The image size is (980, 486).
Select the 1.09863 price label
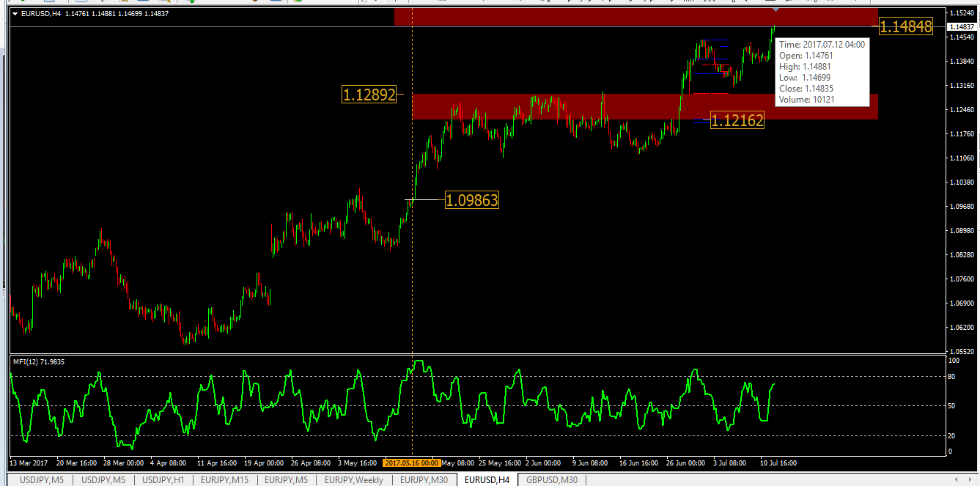tap(472, 200)
